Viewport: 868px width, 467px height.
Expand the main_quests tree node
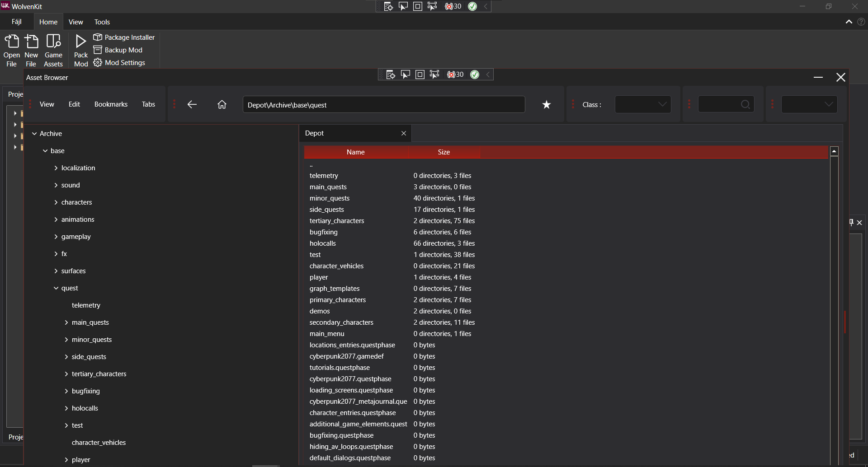click(x=66, y=322)
